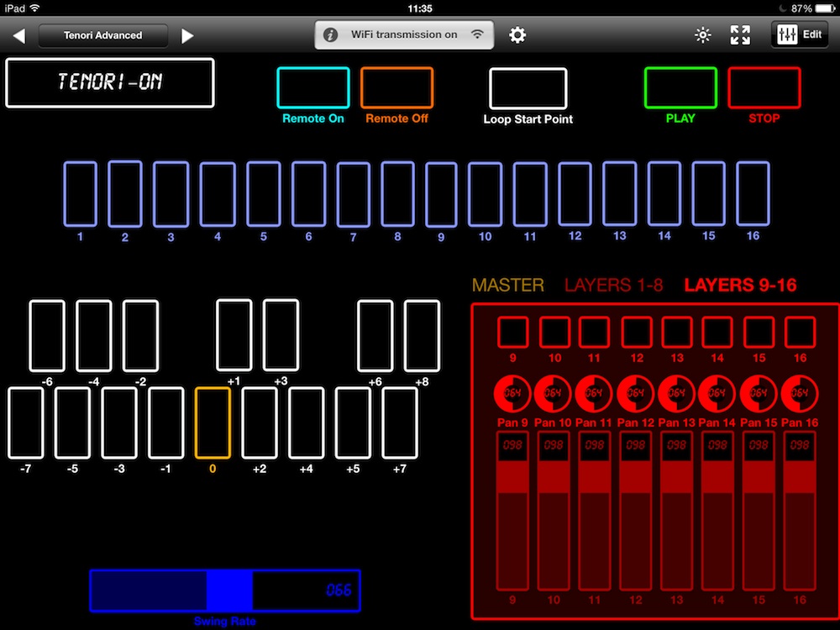Go to next layout with right arrow
This screenshot has height=630, width=840.
[x=187, y=35]
